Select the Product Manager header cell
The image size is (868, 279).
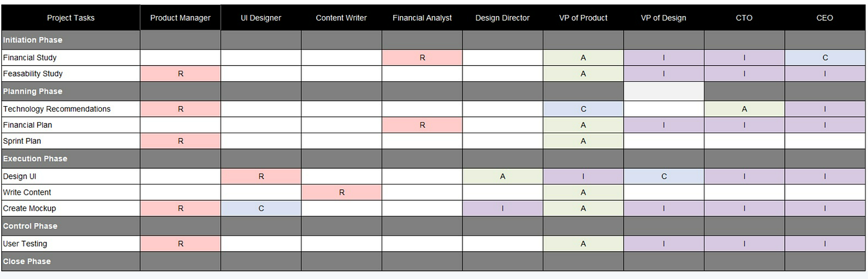(180, 18)
